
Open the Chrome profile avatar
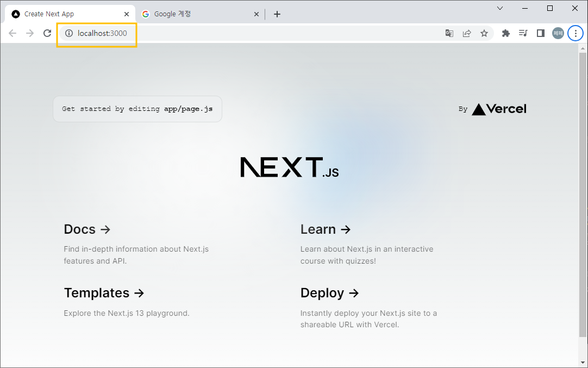[x=558, y=33]
